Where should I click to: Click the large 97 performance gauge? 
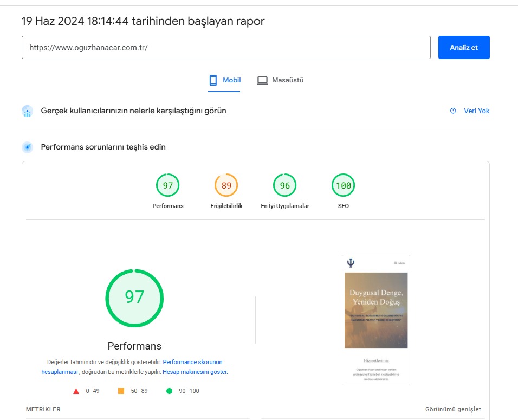pos(134,298)
